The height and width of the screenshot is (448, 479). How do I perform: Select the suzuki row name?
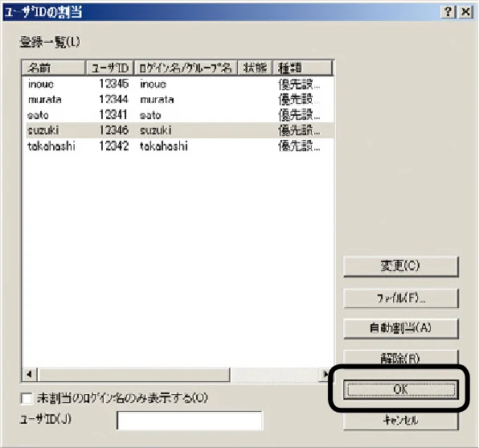(43, 130)
